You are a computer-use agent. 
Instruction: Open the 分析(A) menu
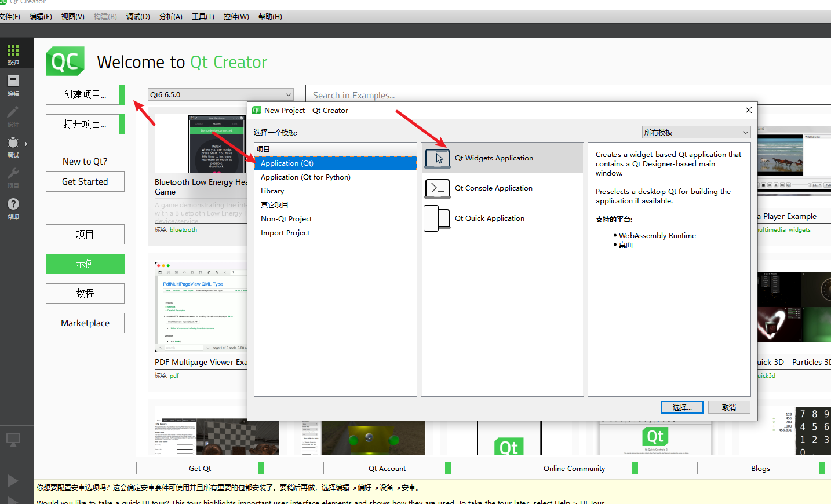(171, 17)
